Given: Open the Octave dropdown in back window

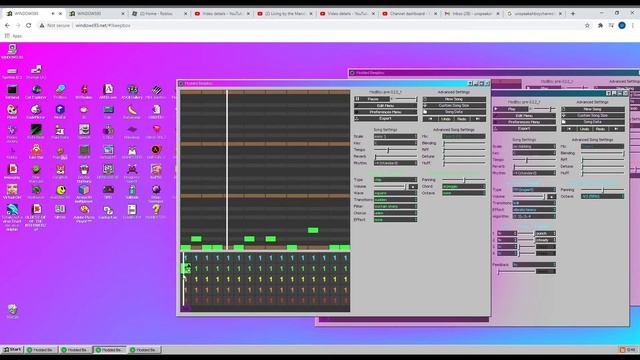Looking at the screenshot, I should (602, 196).
